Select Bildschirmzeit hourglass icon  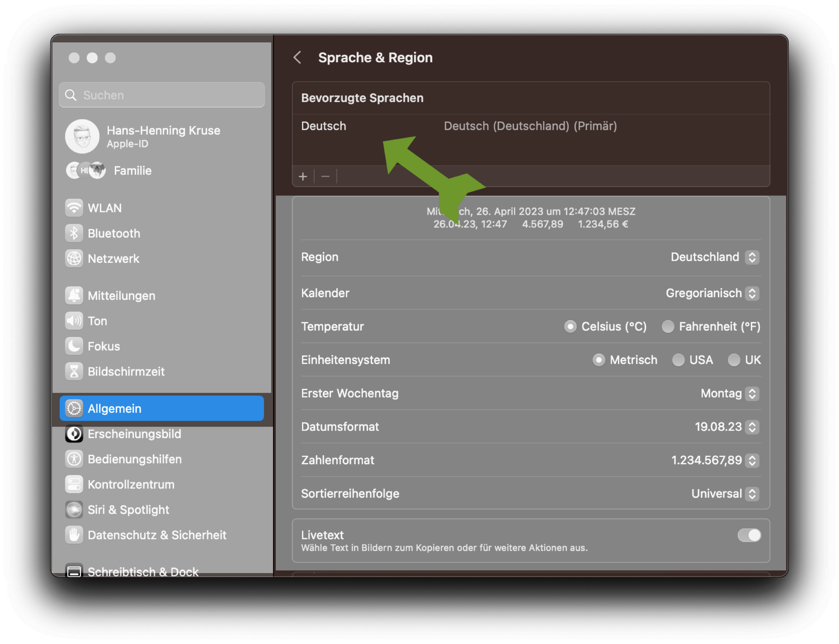click(x=74, y=371)
